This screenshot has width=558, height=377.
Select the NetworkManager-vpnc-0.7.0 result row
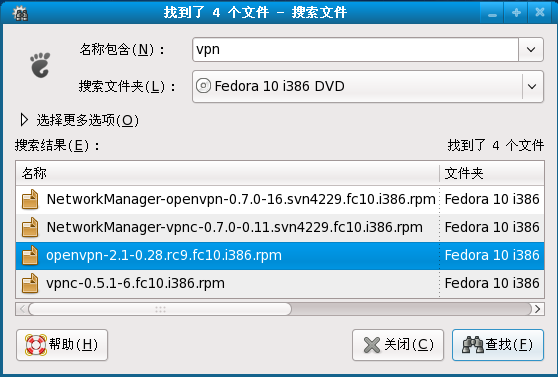click(280, 227)
